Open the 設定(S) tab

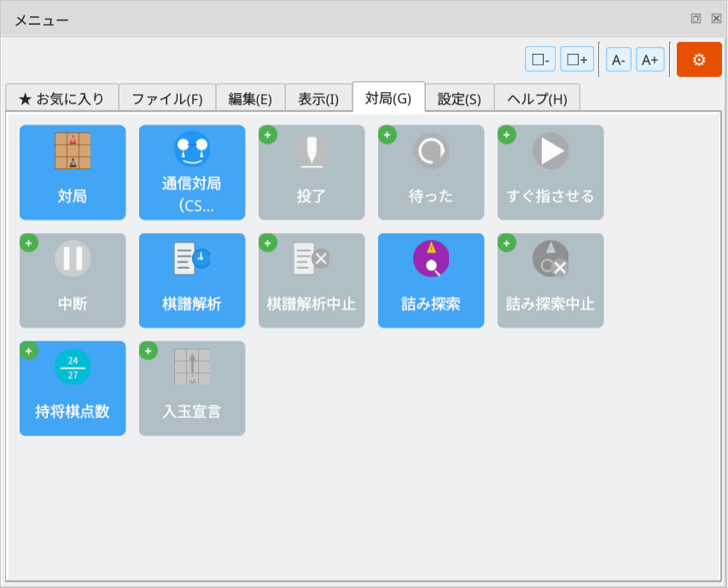point(459,98)
